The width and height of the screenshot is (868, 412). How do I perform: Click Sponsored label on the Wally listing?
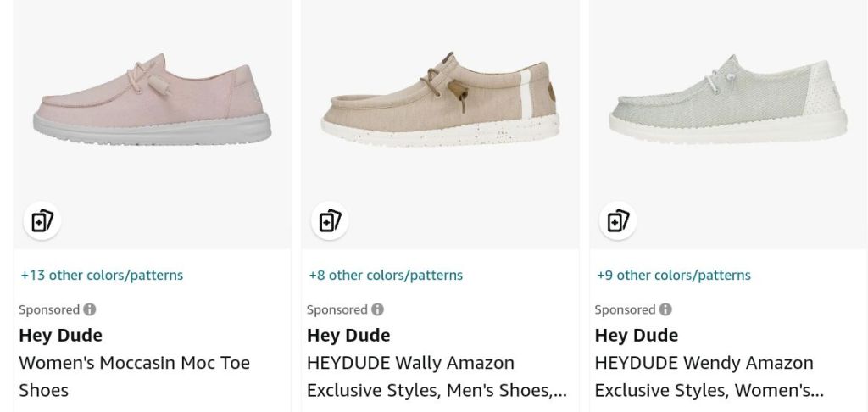pos(337,309)
